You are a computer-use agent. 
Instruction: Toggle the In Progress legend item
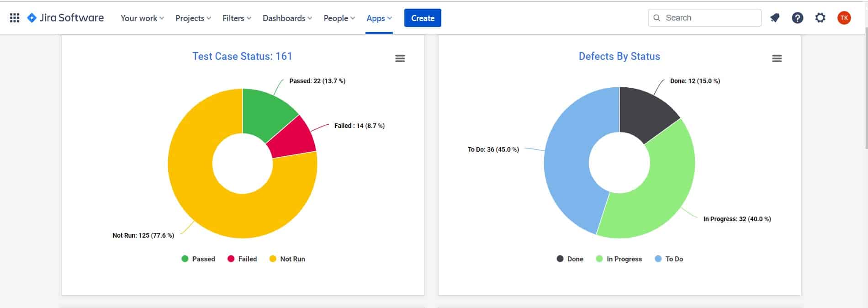[x=619, y=259]
